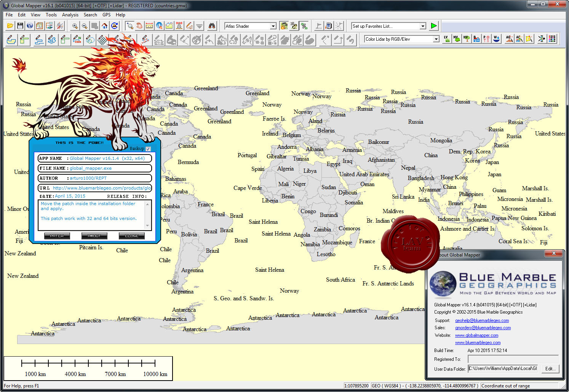The height and width of the screenshot is (392, 569).
Task: Select the Digitizer pencil tool
Action: pyautogui.click(x=189, y=26)
